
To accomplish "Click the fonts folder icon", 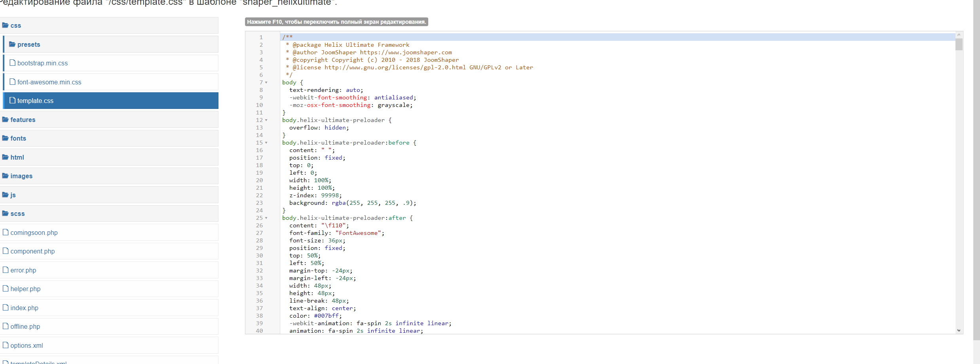I will pyautogui.click(x=5, y=138).
